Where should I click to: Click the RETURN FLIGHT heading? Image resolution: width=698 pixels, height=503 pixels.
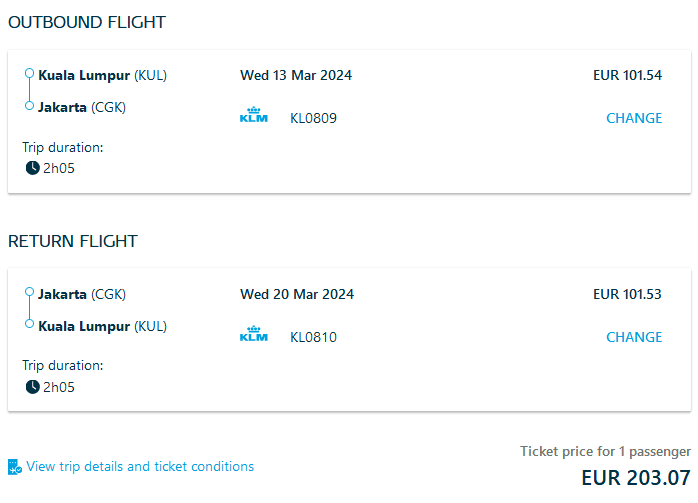click(x=73, y=241)
